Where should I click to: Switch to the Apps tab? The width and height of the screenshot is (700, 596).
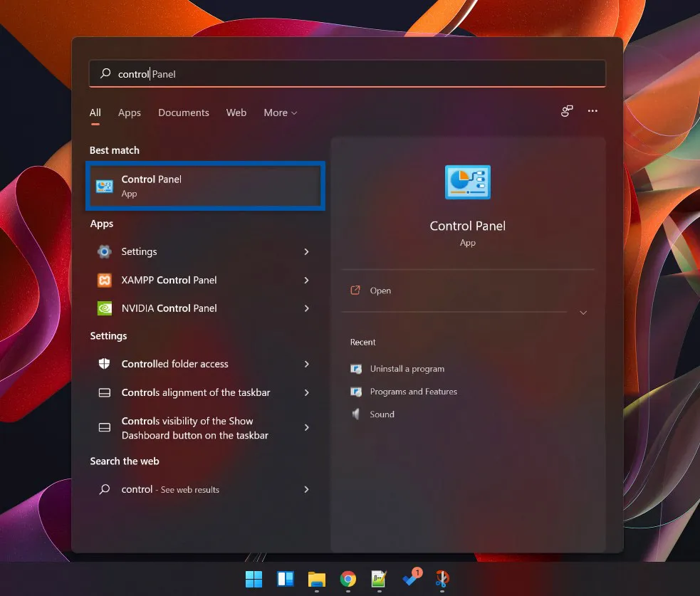[x=129, y=113]
